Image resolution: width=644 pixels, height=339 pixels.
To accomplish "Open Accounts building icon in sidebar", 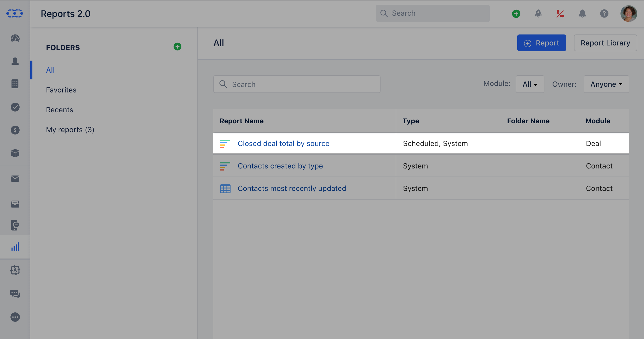I will pos(15,84).
